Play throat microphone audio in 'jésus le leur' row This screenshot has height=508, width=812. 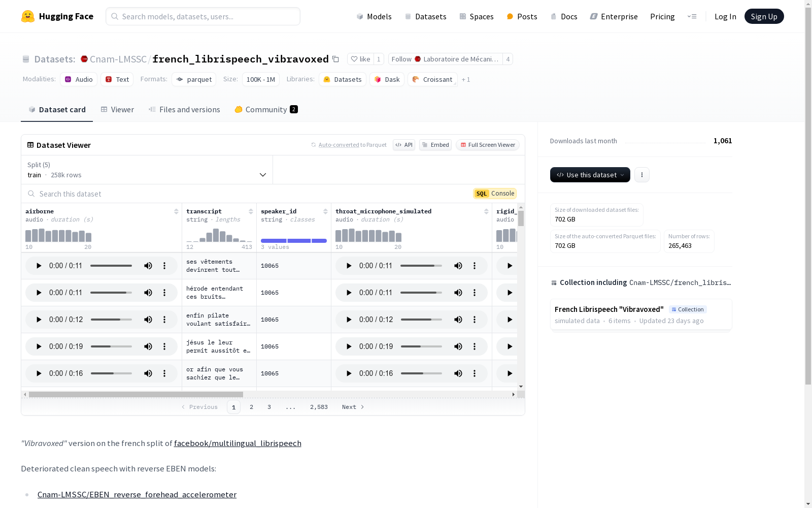click(349, 346)
